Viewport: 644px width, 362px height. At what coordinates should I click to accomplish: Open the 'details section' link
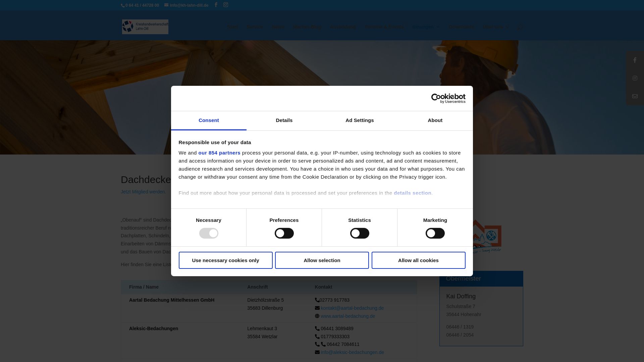point(413,193)
